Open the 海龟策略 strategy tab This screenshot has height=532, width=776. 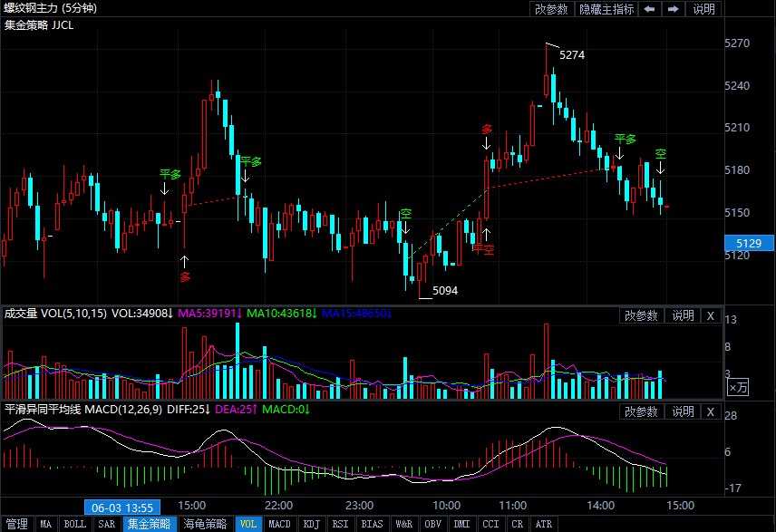pyautogui.click(x=205, y=524)
